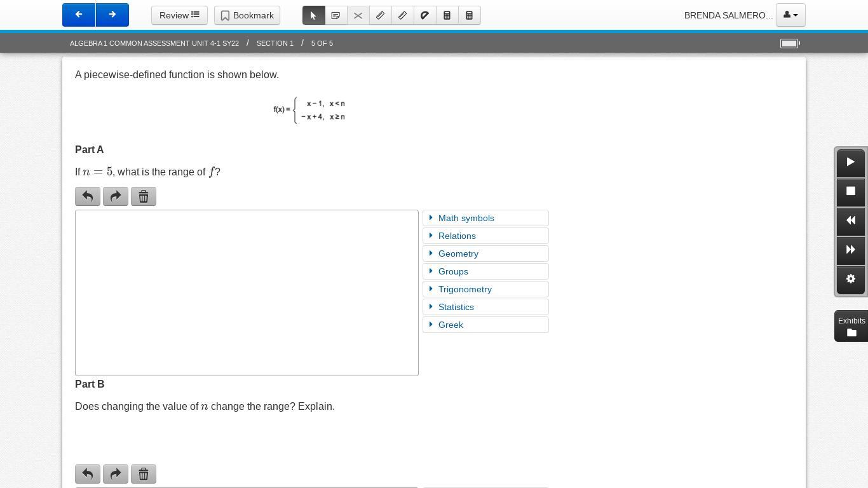Viewport: 868px width, 488px height.
Task: Fast-forward the audio reader
Action: (x=851, y=250)
